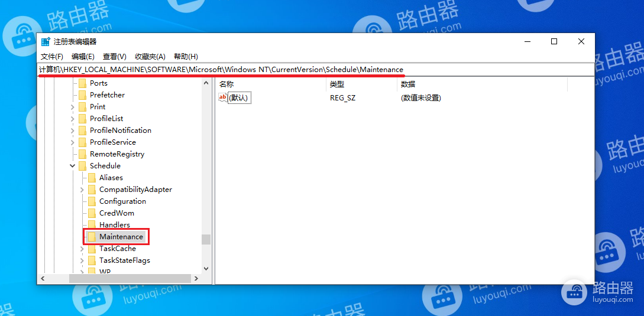Select the Aliases folder icon
The image size is (644, 316).
tap(92, 178)
